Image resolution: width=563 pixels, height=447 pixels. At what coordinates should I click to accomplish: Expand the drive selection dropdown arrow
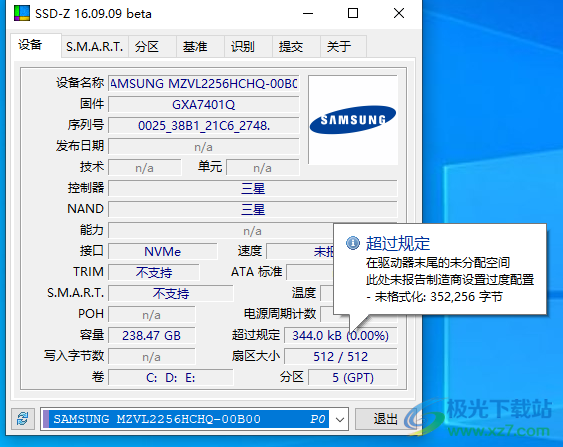pos(340,419)
